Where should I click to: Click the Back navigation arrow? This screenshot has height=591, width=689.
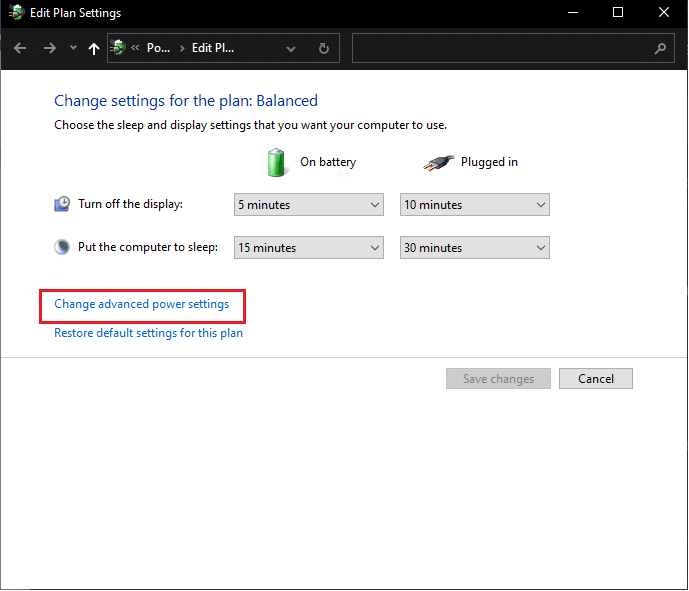[21, 48]
